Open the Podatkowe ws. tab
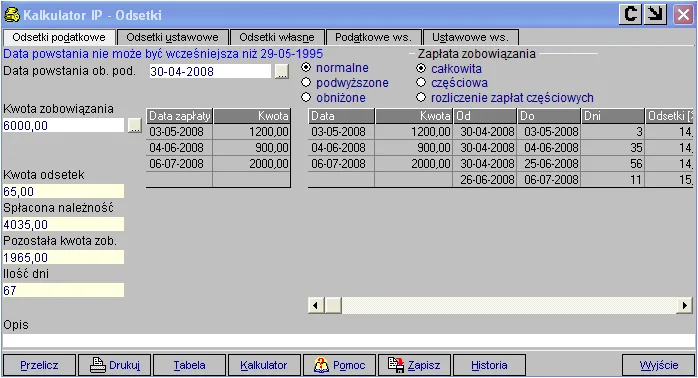The height and width of the screenshot is (378, 698). point(373,37)
